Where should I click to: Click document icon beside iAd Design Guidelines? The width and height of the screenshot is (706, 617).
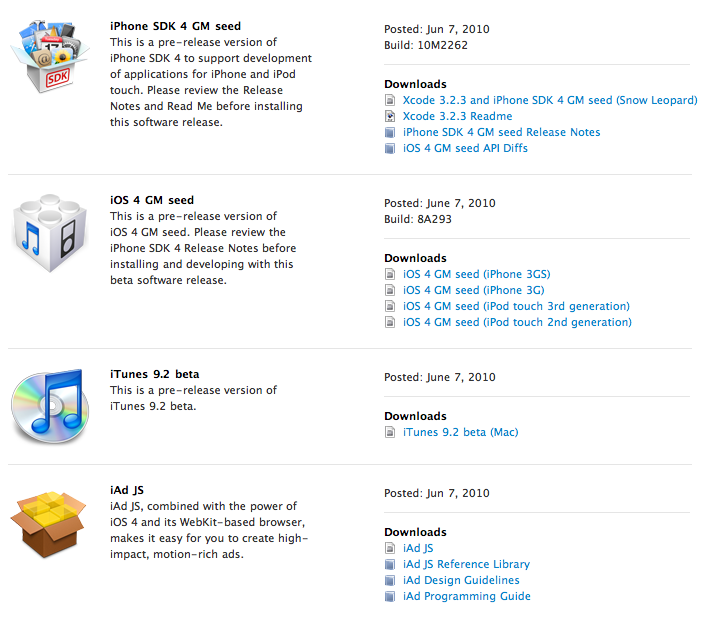click(x=390, y=580)
